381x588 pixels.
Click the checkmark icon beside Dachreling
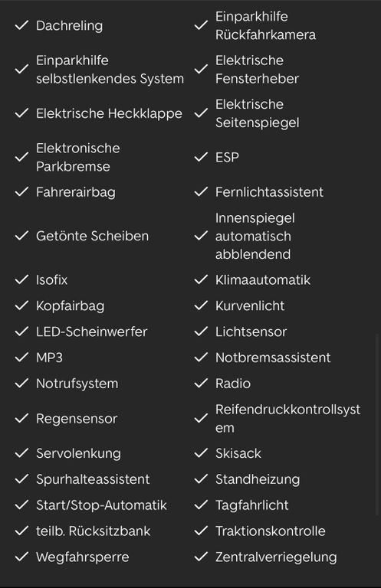point(21,25)
